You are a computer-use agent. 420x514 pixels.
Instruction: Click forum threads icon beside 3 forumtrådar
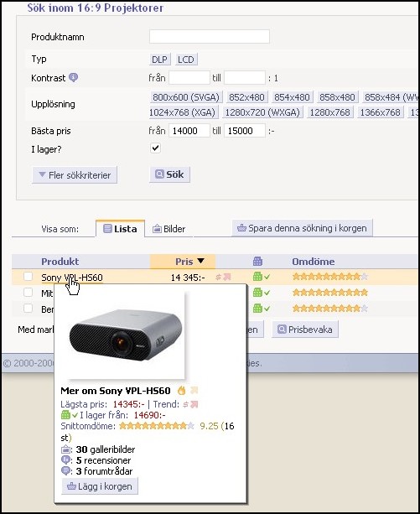tap(65, 471)
